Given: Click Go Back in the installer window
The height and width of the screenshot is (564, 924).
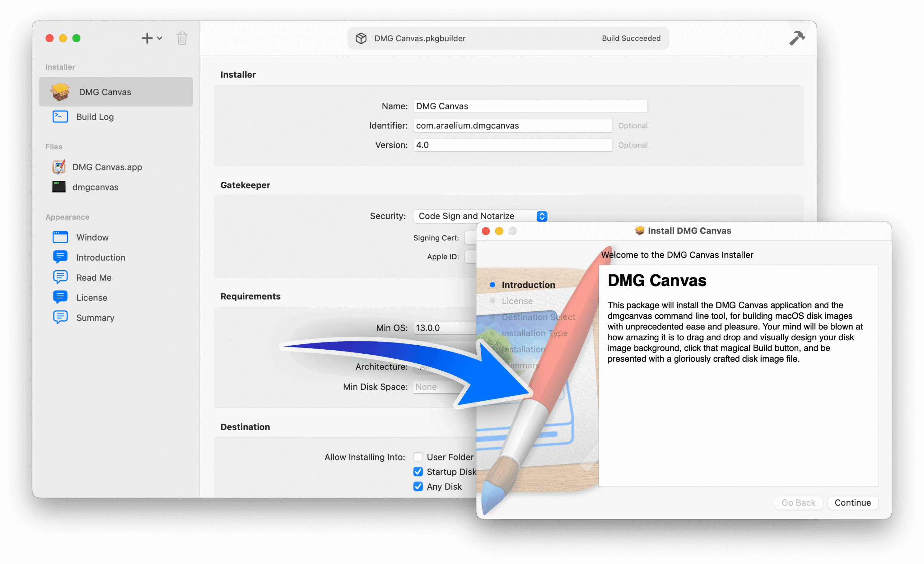Looking at the screenshot, I should (798, 503).
